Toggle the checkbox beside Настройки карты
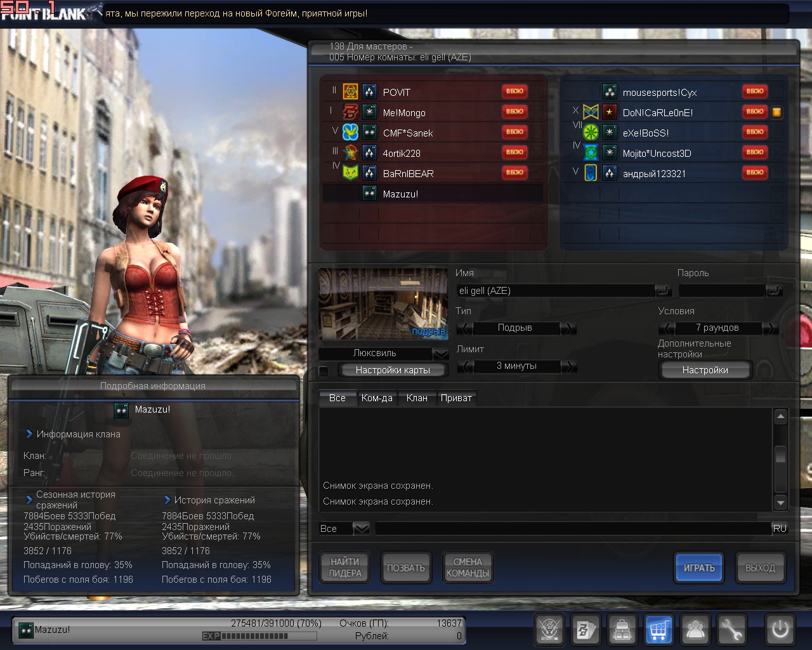 pyautogui.click(x=324, y=371)
